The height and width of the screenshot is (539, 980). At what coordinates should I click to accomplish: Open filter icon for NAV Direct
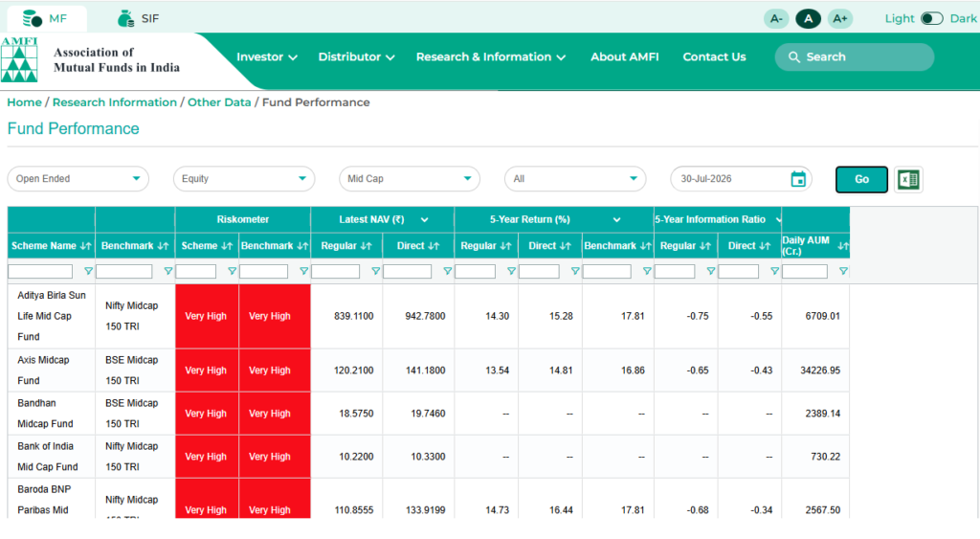pos(448,271)
